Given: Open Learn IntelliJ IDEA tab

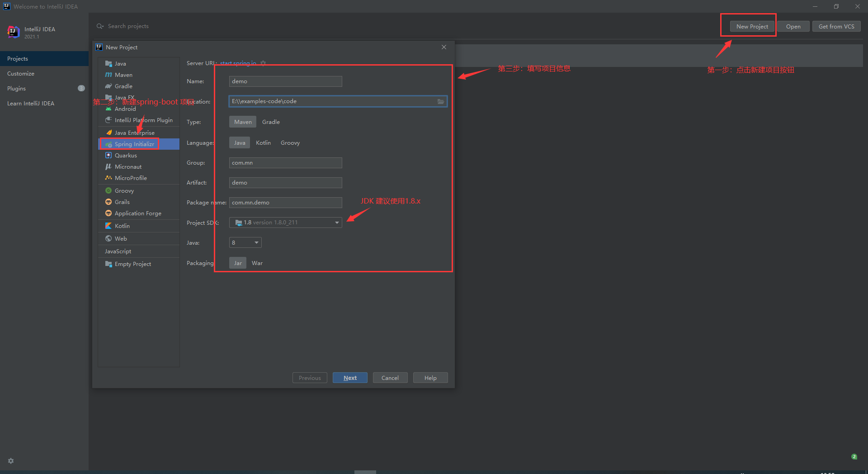Looking at the screenshot, I should [x=44, y=104].
